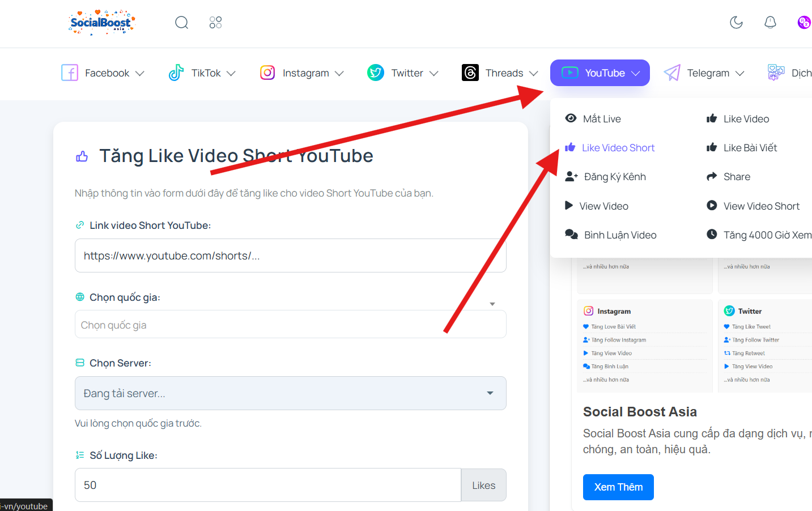The image size is (812, 511).
Task: Click the Telegram nav label
Action: tap(708, 73)
